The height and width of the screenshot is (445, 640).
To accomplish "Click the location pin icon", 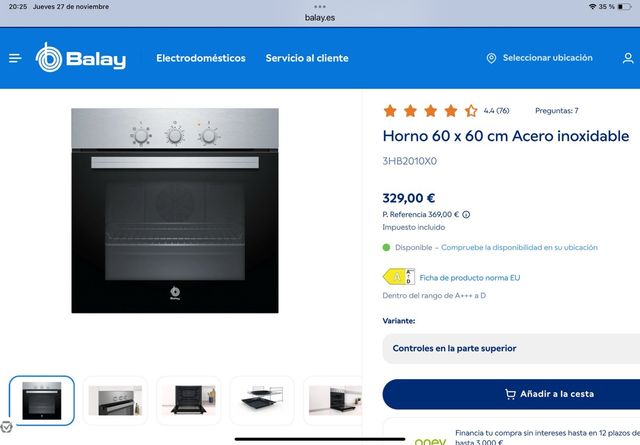I will coord(491,58).
